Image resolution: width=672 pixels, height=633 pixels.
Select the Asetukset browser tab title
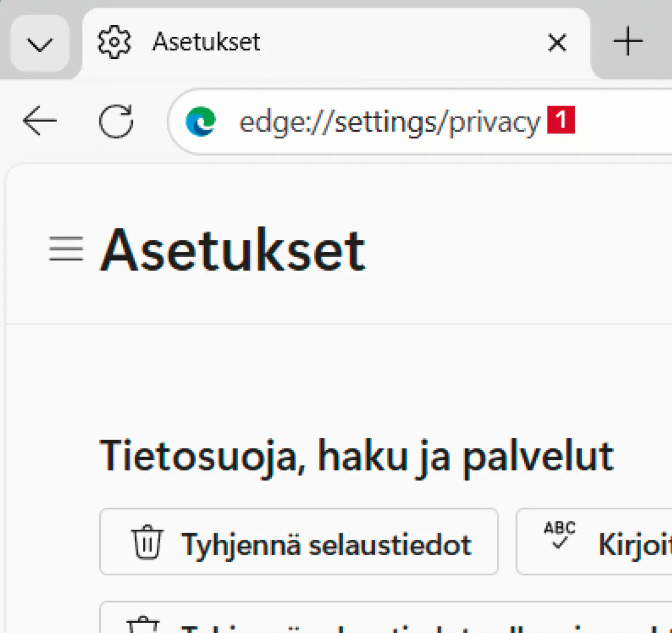[206, 42]
